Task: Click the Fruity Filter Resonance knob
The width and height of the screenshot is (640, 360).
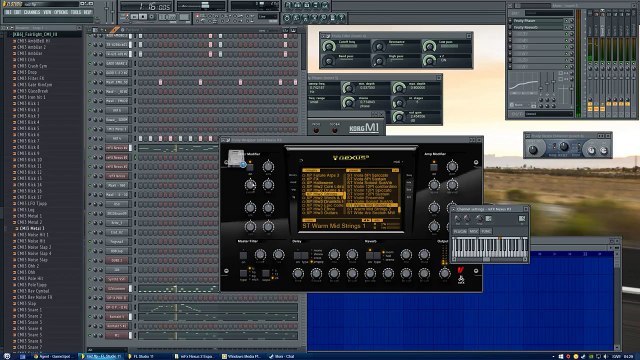Action: point(379,46)
